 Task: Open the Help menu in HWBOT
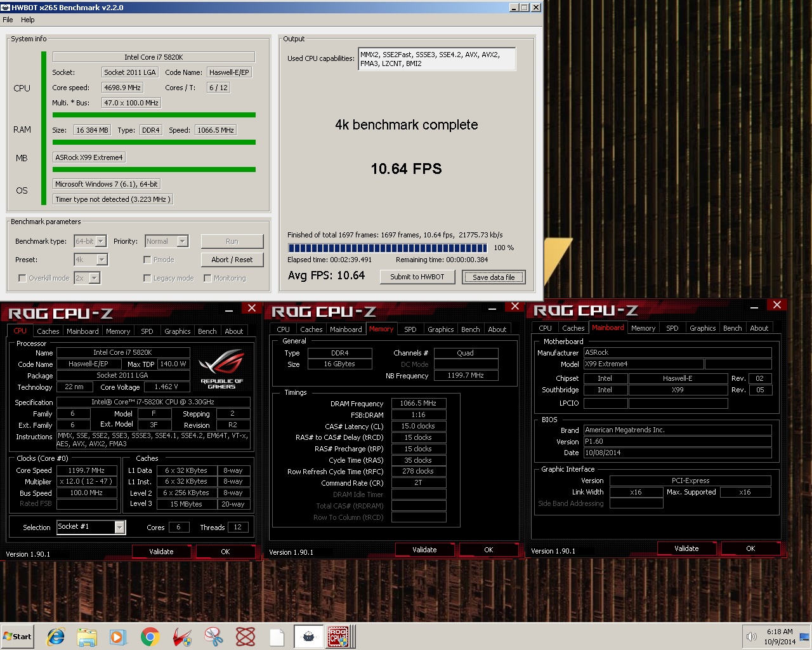click(x=28, y=20)
